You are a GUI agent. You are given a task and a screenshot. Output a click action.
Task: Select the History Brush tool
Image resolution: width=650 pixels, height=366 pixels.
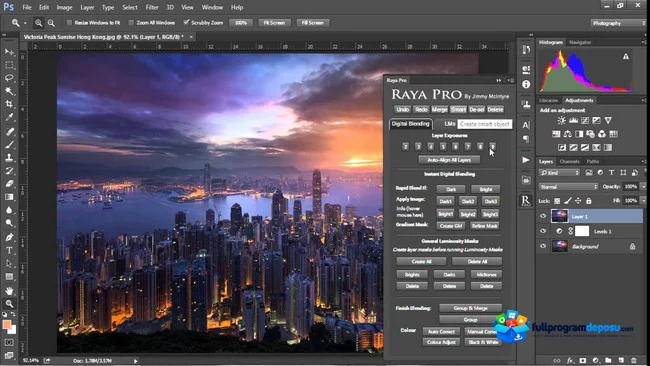pos(9,171)
